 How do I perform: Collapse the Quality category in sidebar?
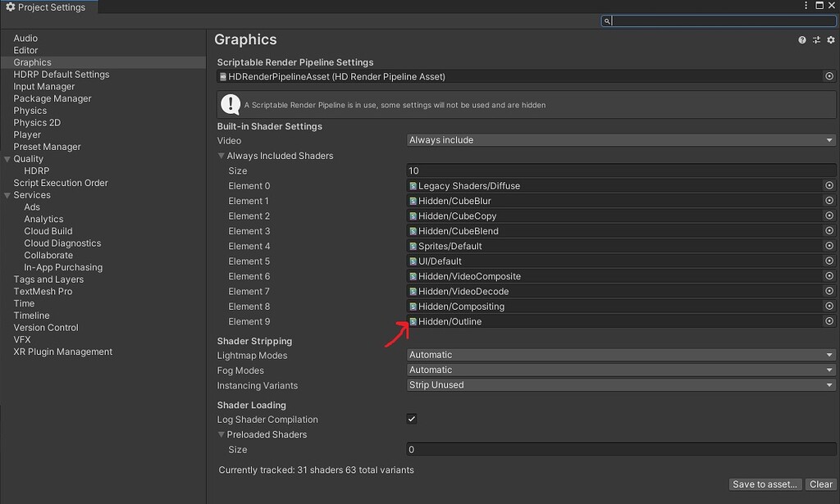point(7,159)
